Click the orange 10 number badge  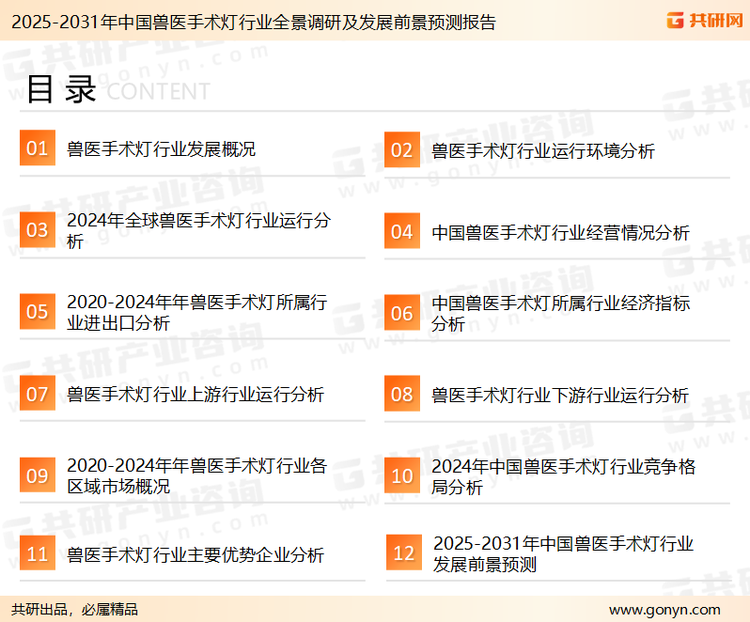(402, 476)
